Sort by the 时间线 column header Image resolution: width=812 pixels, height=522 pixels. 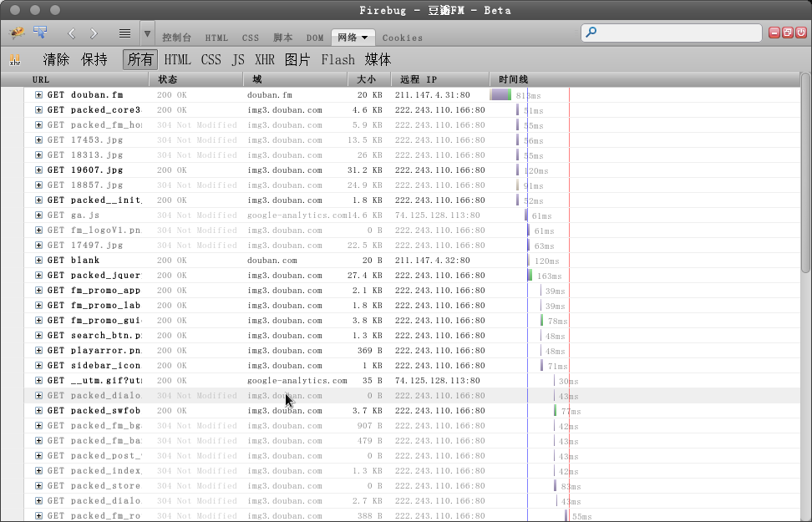pos(645,79)
